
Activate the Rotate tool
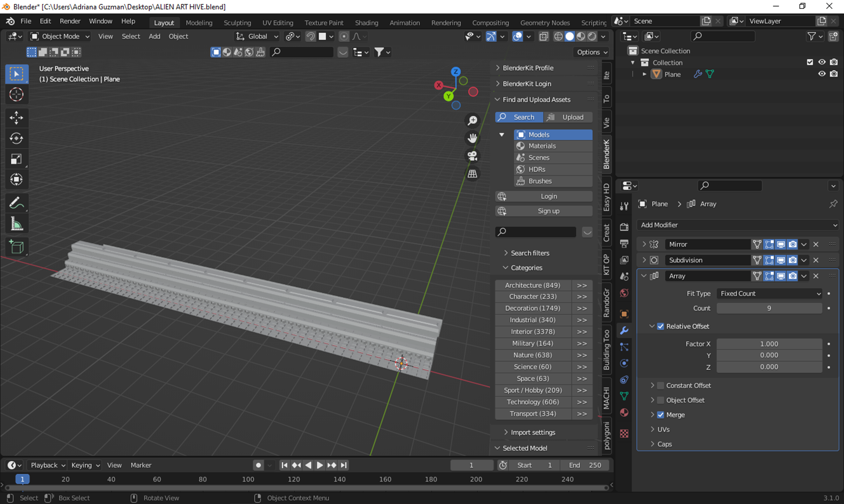click(16, 138)
